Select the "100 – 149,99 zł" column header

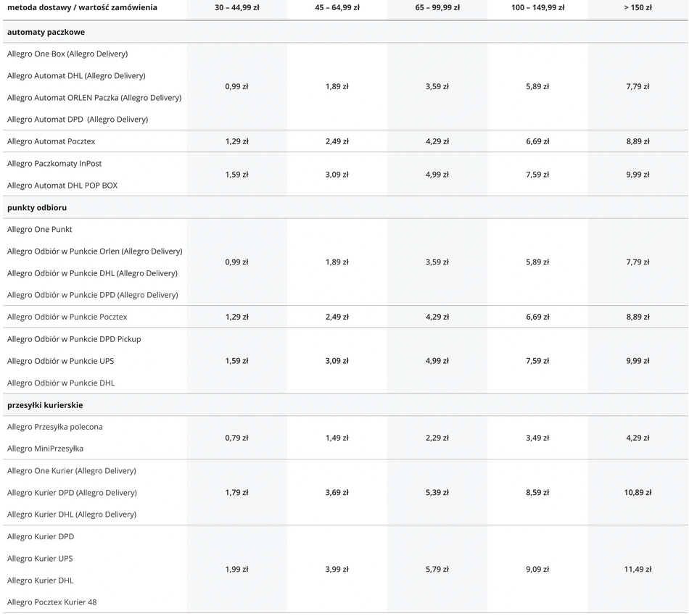tap(537, 7)
